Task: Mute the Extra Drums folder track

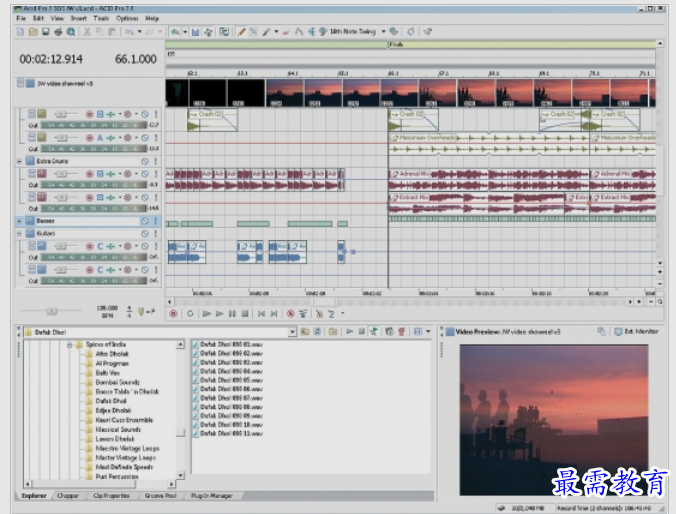Action: 145,160
